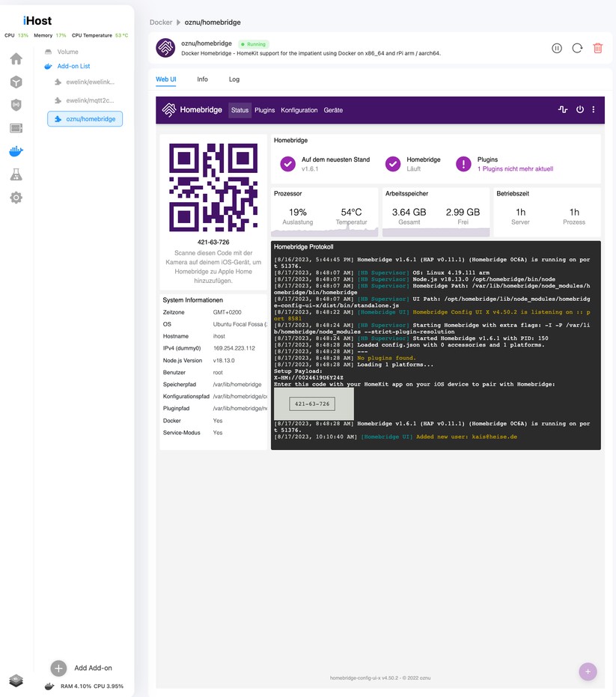This screenshot has height=697, width=616.
Task: Click the Running status badge
Action: (x=254, y=43)
